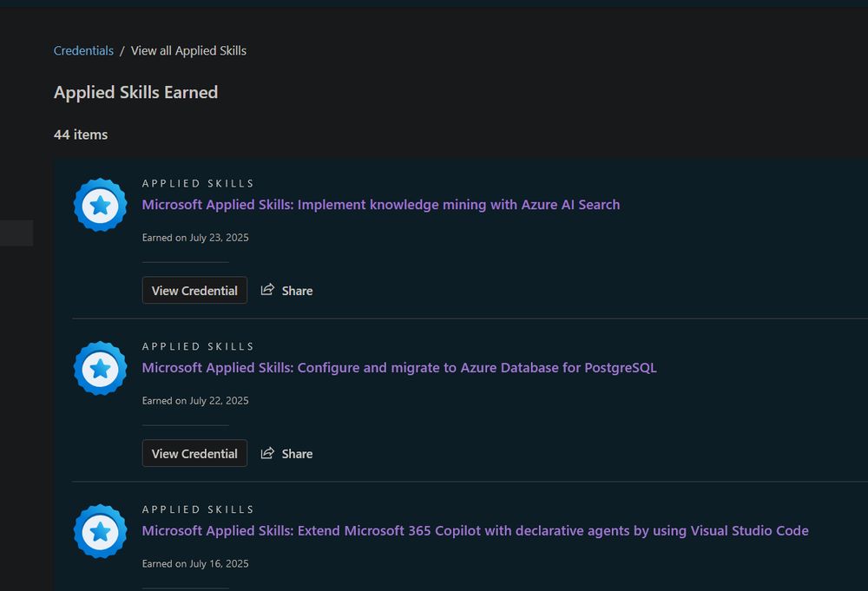Viewport: 868px width, 591px height.
Task: Click the share arrow icon for Azure AI Search
Action: click(267, 289)
